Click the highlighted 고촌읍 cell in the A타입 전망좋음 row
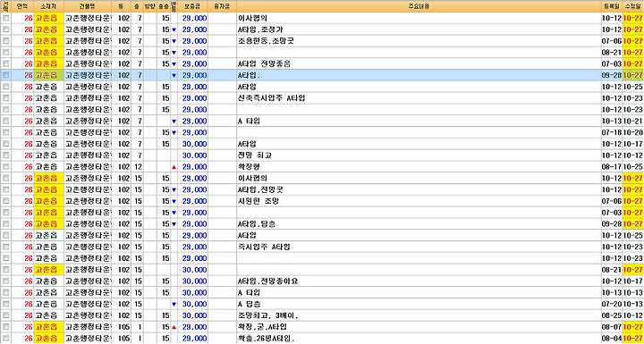This screenshot has width=644, height=344. [49, 64]
